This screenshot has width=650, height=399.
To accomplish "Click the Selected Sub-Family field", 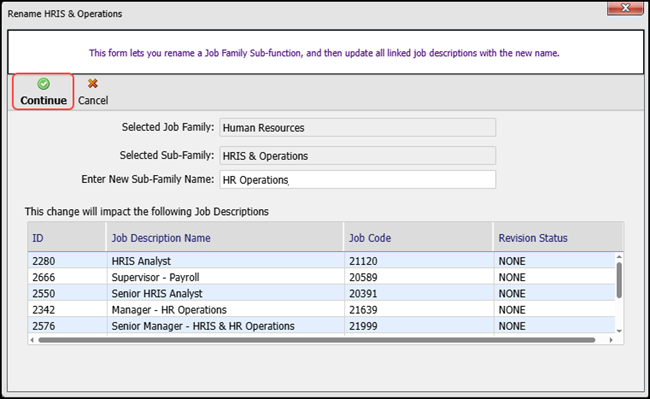I will (x=358, y=156).
